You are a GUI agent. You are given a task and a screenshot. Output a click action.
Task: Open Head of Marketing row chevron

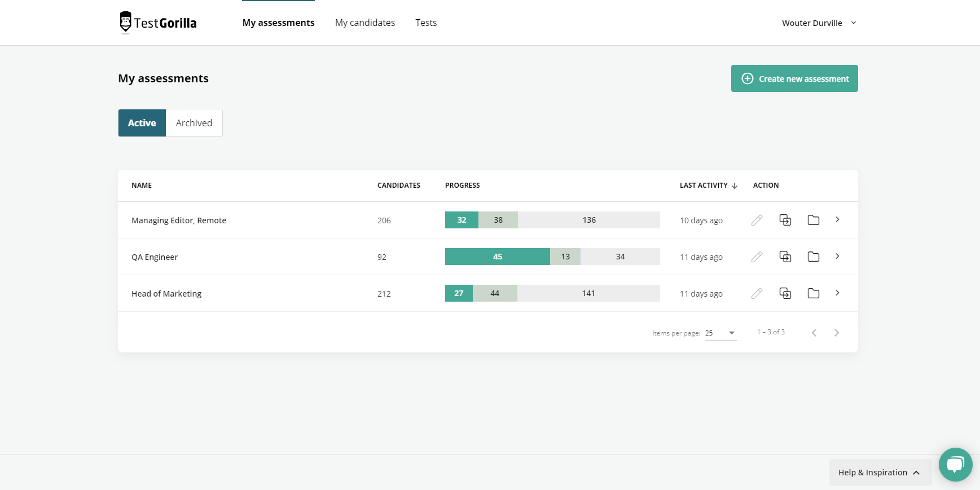point(837,293)
